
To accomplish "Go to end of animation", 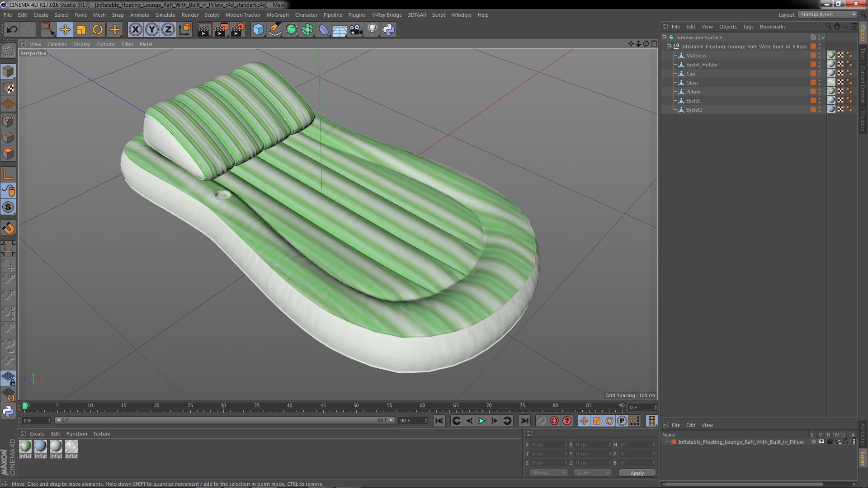I will click(524, 421).
